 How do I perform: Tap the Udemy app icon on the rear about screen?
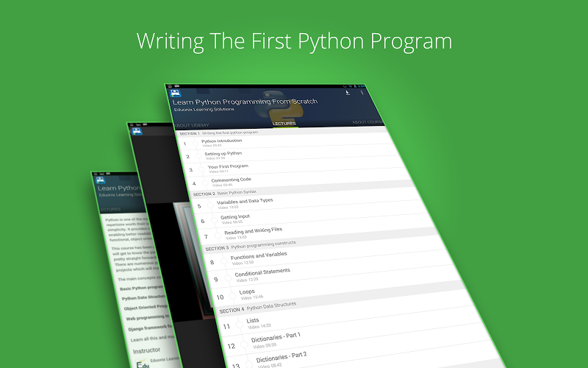(x=101, y=180)
